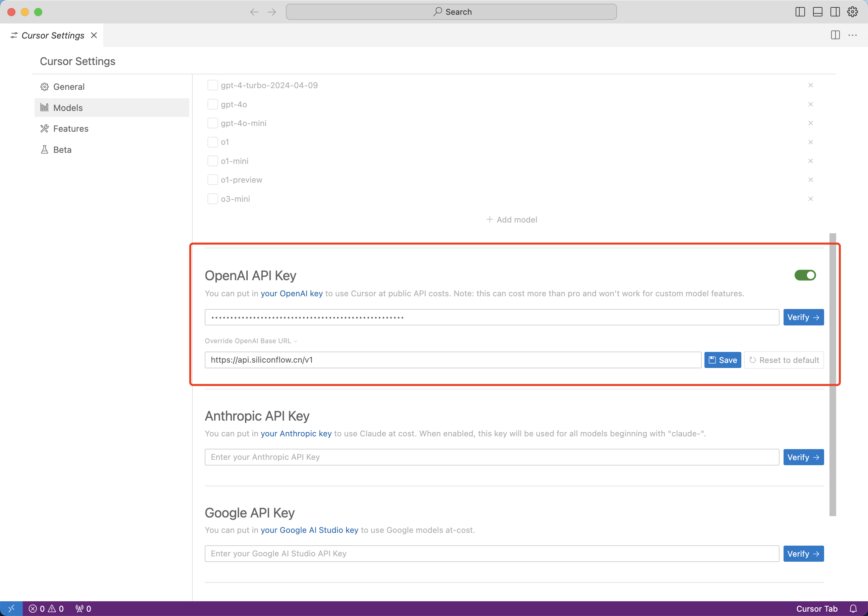The height and width of the screenshot is (616, 868).
Task: Enable the gpt-4o-mini checkbox
Action: click(213, 123)
